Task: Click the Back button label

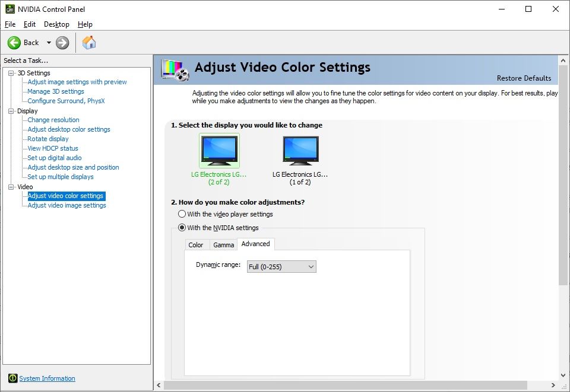Action: (x=31, y=43)
